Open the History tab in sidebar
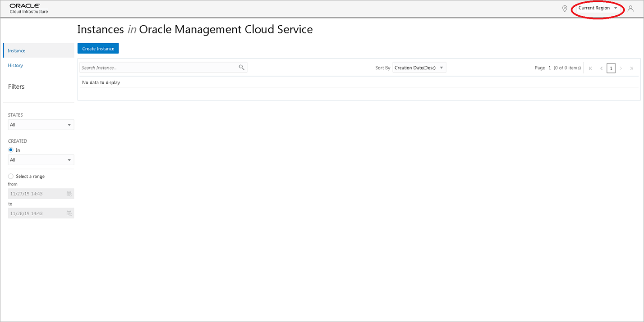The height and width of the screenshot is (322, 644). pos(15,65)
